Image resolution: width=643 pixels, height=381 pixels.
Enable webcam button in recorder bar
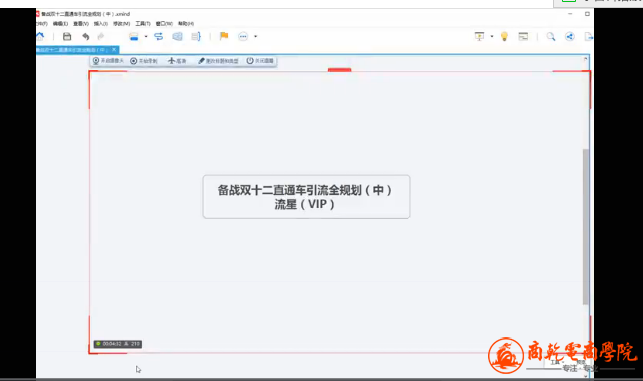click(x=108, y=61)
